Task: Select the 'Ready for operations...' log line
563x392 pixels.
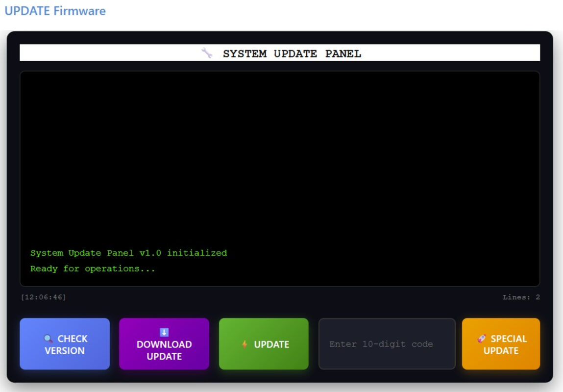Action: [x=93, y=269]
